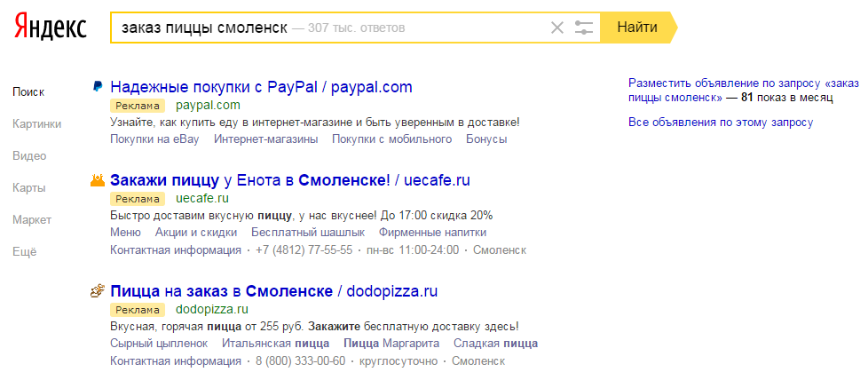The image size is (868, 380).
Task: Click the green uecafe.ru URL
Action: pos(202,198)
